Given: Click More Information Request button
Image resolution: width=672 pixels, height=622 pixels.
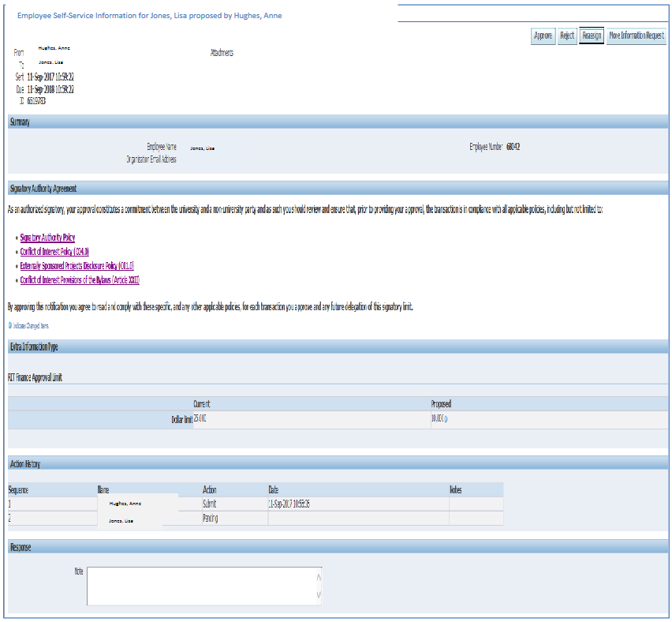Looking at the screenshot, I should point(637,36).
